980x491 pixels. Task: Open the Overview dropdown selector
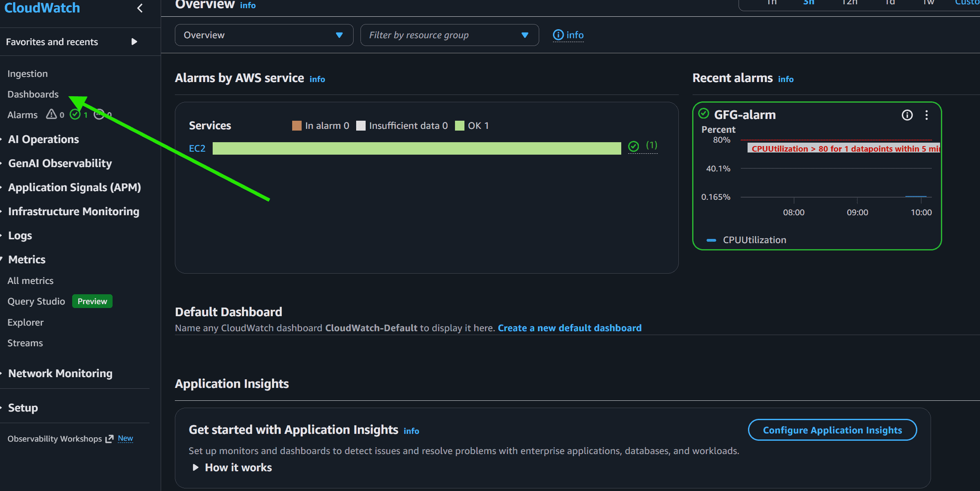(x=264, y=35)
